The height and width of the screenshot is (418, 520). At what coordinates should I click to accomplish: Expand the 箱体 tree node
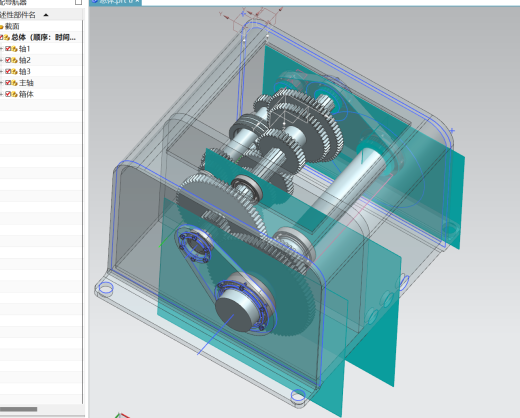1,94
